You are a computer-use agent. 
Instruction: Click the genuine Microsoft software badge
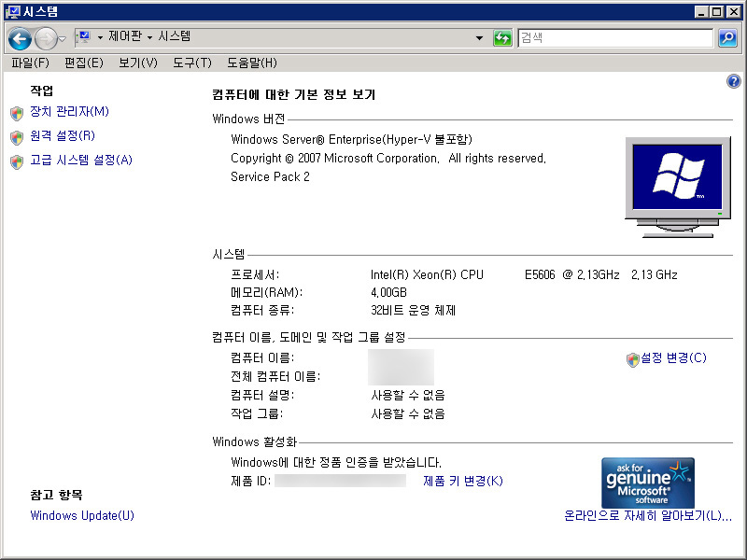coord(647,483)
